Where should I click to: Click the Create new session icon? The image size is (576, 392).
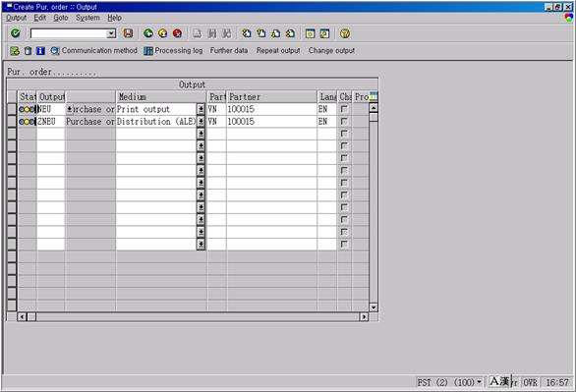point(310,33)
